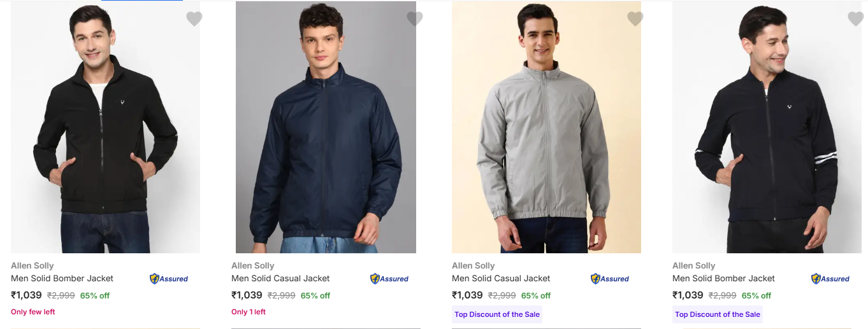Screen dimensions: 868x329
Task: Open grey jacket's Men Solid Casual Jacket title
Action: tap(501, 278)
